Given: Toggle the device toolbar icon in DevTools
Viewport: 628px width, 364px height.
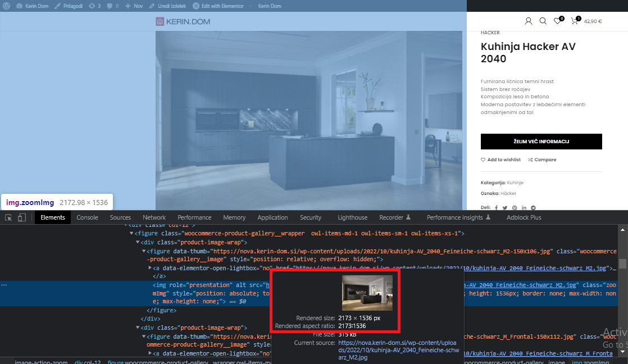Looking at the screenshot, I should (22, 217).
